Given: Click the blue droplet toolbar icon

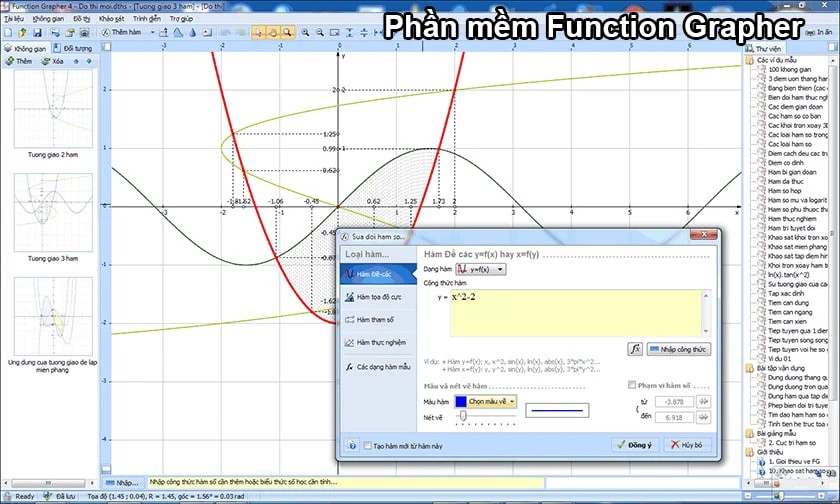Looking at the screenshot, I should coord(192,33).
